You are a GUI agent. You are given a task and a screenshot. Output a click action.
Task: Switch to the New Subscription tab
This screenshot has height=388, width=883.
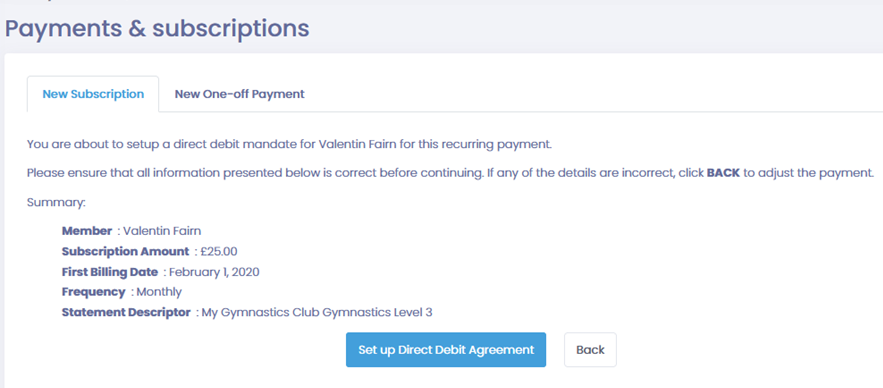(x=93, y=94)
